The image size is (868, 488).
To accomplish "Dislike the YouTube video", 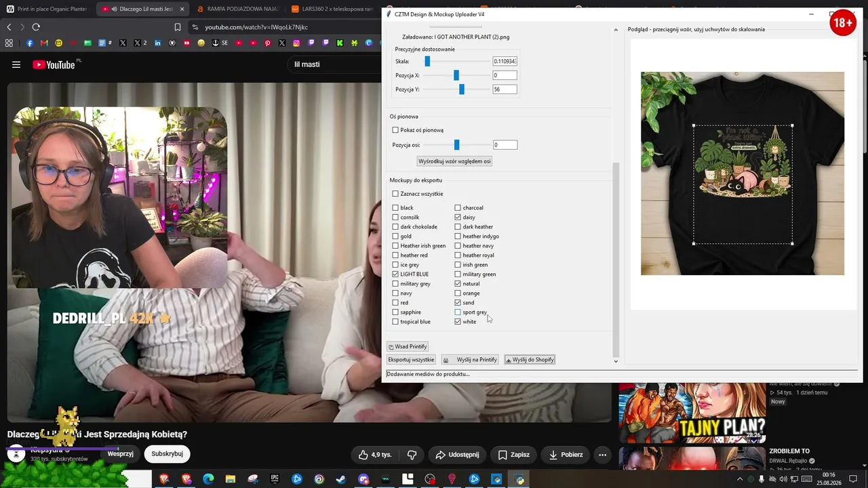I will coord(412,454).
